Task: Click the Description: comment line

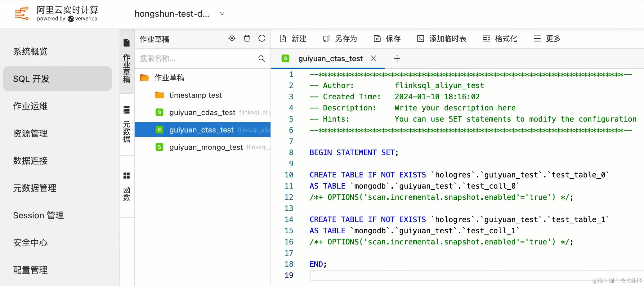Action: 413,108
